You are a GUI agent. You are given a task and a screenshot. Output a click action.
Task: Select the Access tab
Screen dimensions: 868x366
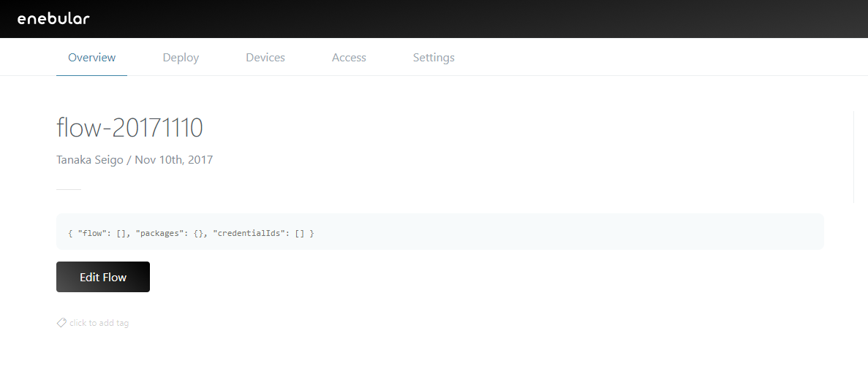349,57
